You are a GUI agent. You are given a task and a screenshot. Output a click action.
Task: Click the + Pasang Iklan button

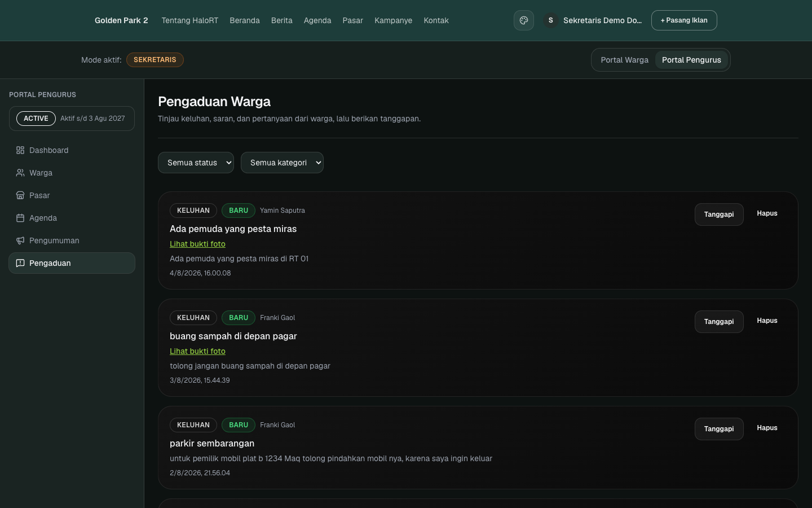tap(684, 20)
